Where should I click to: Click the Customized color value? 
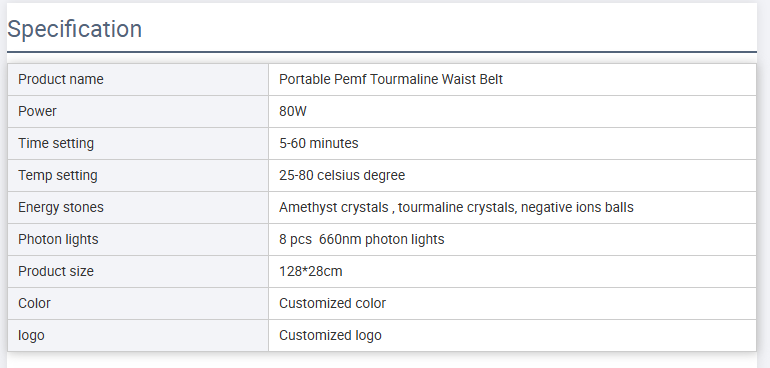pyautogui.click(x=332, y=303)
